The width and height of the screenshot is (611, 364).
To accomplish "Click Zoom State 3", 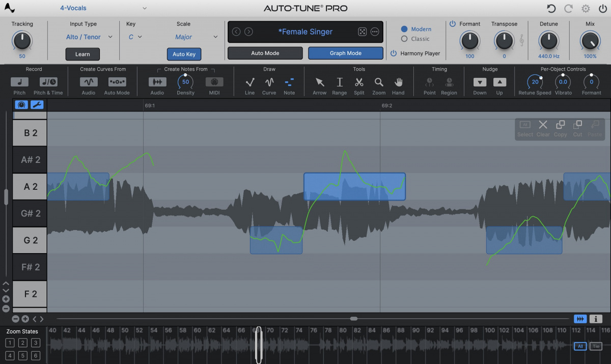I will click(x=35, y=343).
